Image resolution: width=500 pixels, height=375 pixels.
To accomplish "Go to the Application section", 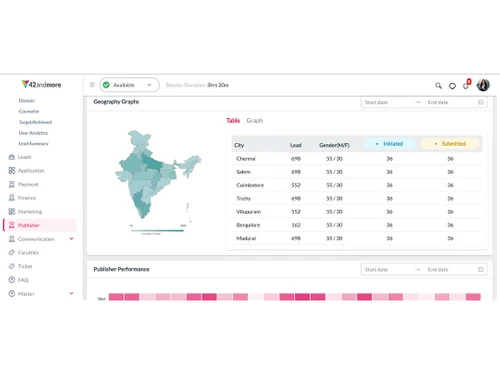I will 31,171.
